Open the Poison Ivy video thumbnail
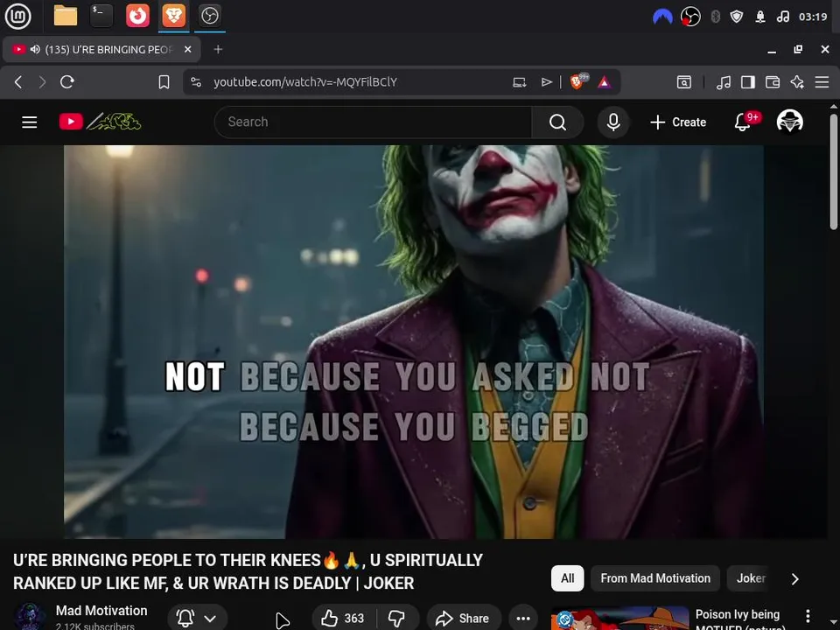Image resolution: width=840 pixels, height=630 pixels. coord(619,619)
